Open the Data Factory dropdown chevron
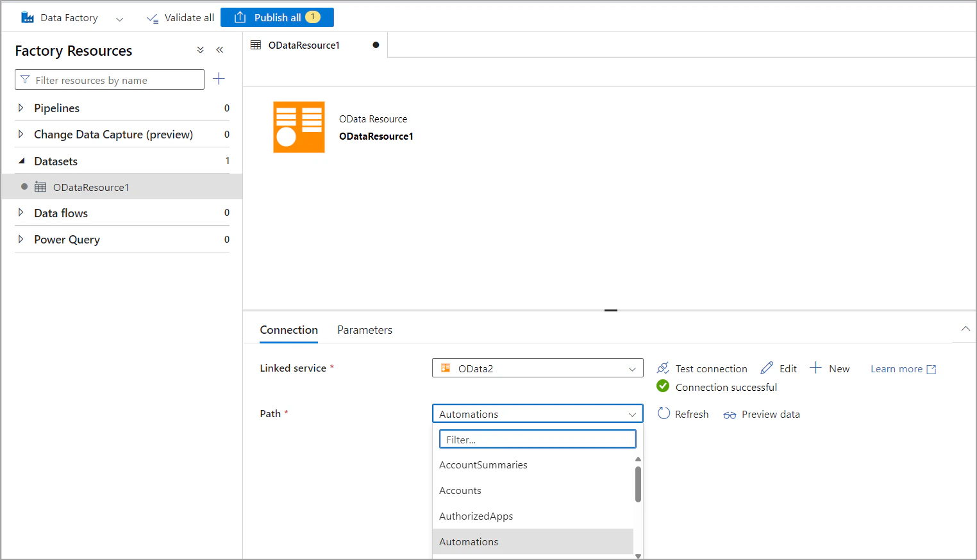The height and width of the screenshot is (560, 977). pos(119,19)
